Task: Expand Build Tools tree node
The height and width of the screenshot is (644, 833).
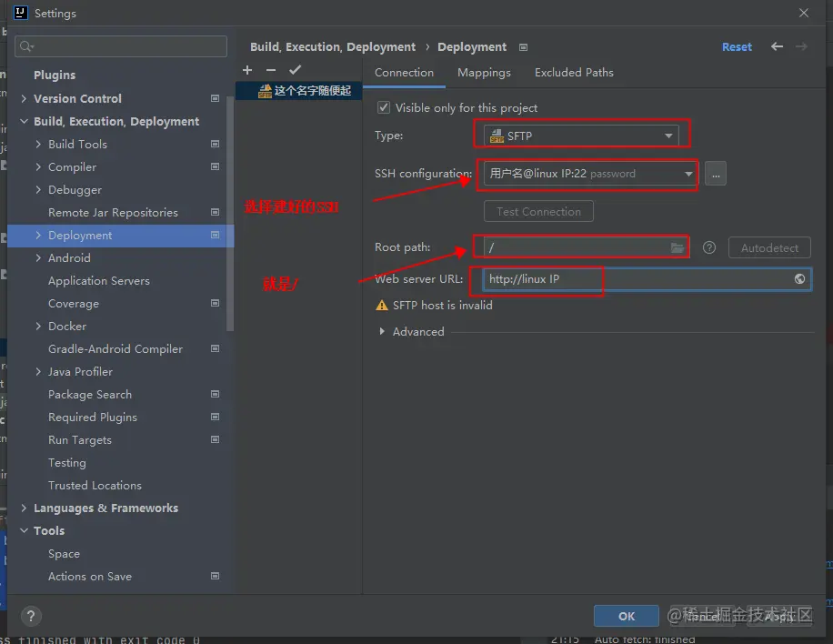Action: (x=38, y=144)
